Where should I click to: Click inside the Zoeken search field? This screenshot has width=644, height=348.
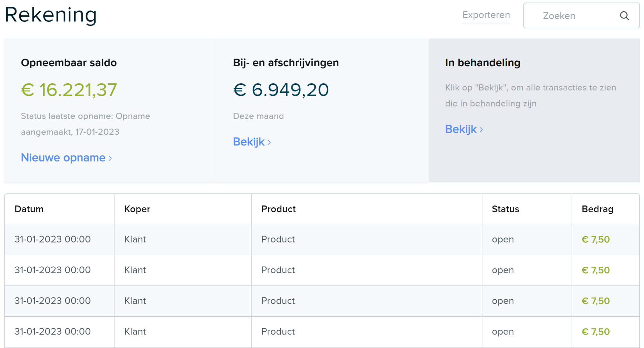tap(566, 16)
